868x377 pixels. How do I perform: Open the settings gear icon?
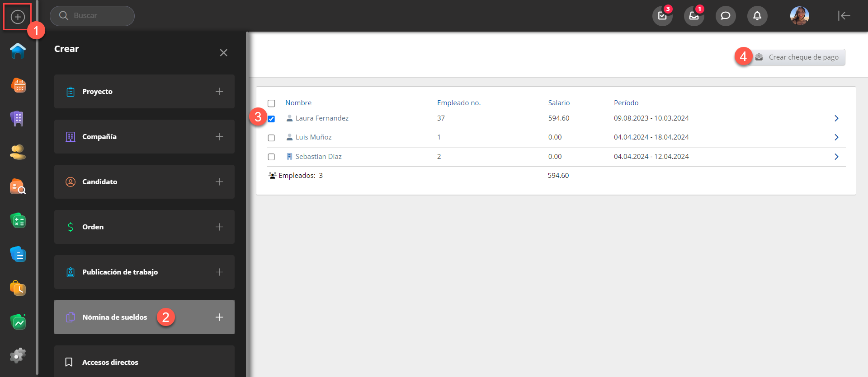18,355
